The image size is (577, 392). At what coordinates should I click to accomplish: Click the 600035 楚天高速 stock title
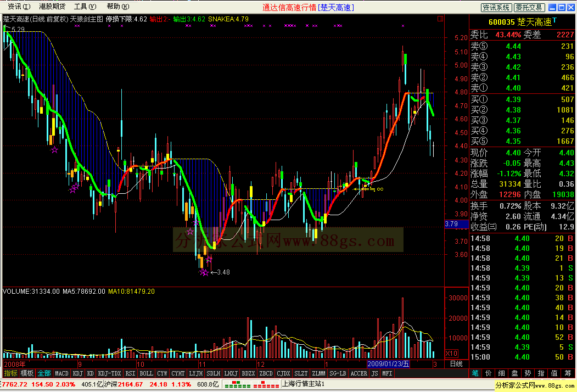(520, 22)
